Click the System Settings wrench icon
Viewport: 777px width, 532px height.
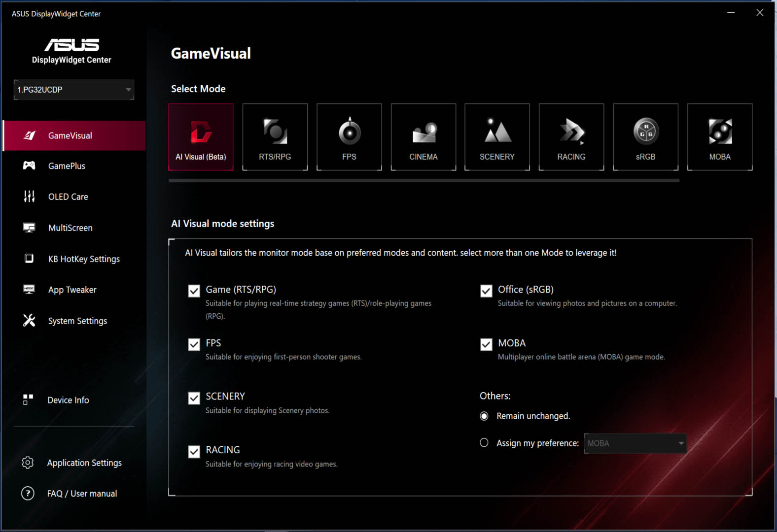29,320
